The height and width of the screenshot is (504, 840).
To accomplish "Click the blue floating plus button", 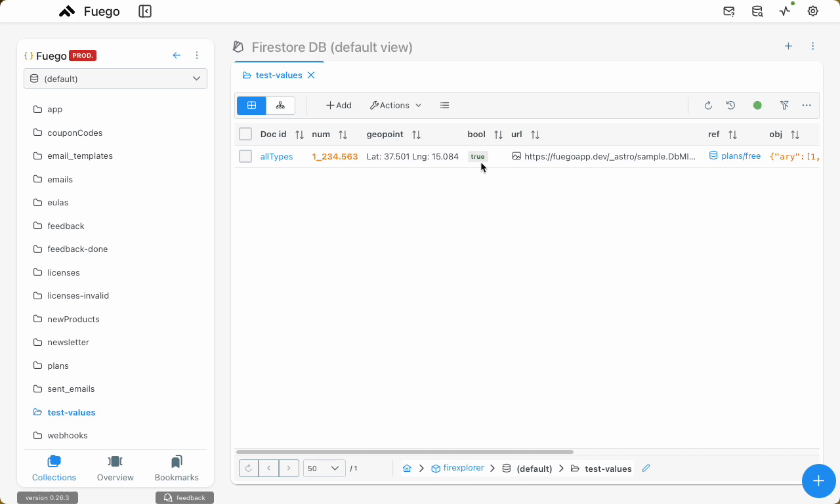I will click(x=818, y=481).
